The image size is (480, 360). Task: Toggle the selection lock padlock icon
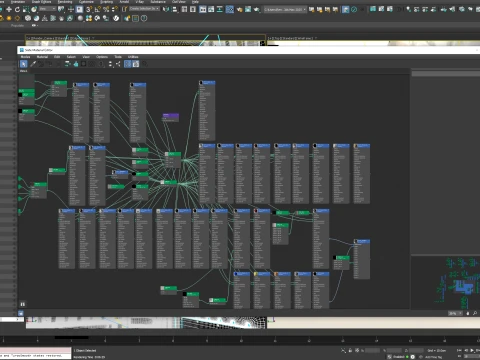350,350
